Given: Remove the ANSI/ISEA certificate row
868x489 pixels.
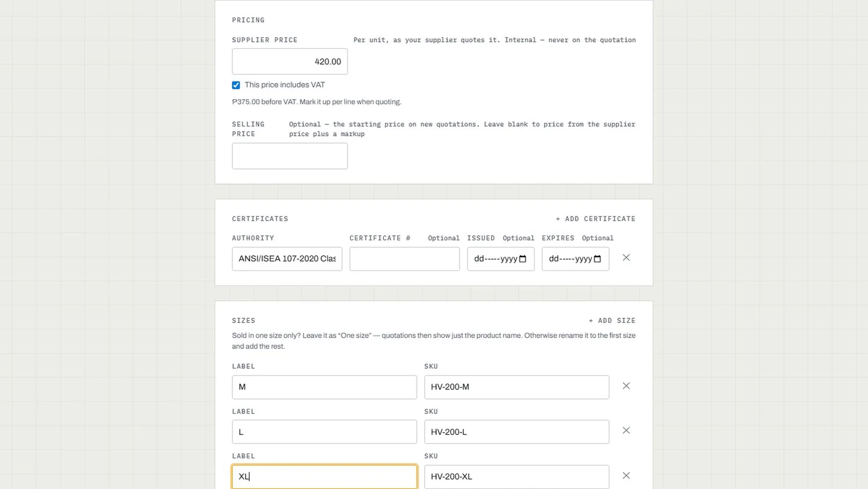Looking at the screenshot, I should (x=626, y=258).
